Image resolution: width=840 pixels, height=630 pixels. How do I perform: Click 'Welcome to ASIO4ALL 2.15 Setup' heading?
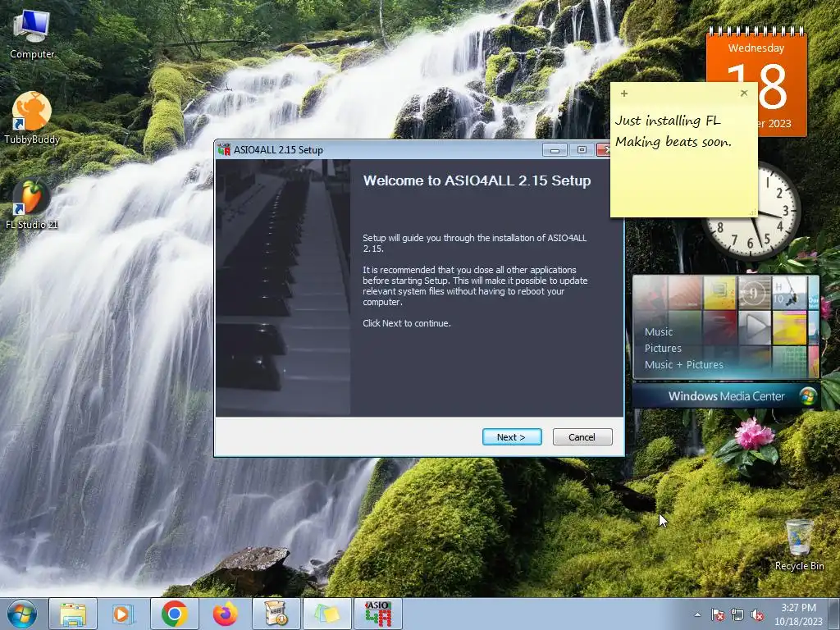coord(477,180)
